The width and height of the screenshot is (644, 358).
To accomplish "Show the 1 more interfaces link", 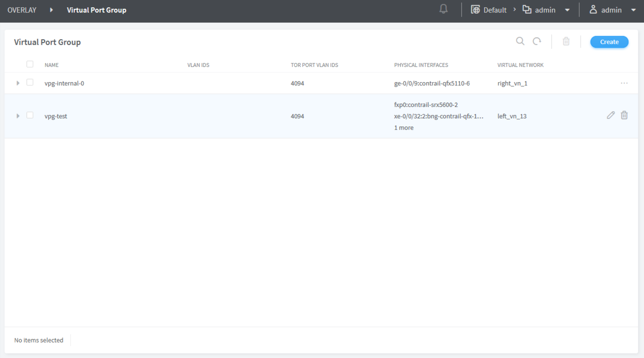I will tap(404, 128).
